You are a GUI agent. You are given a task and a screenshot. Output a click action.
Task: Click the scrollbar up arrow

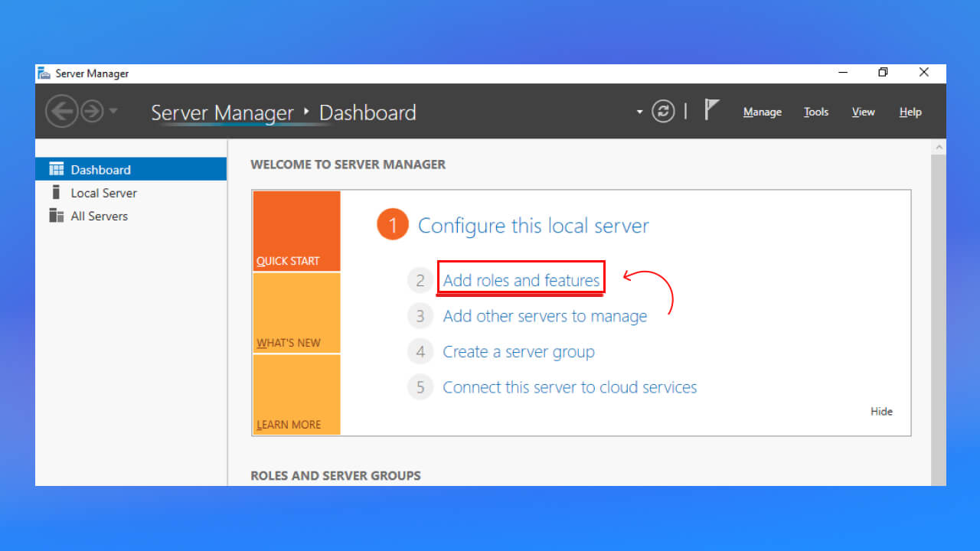pos(939,146)
